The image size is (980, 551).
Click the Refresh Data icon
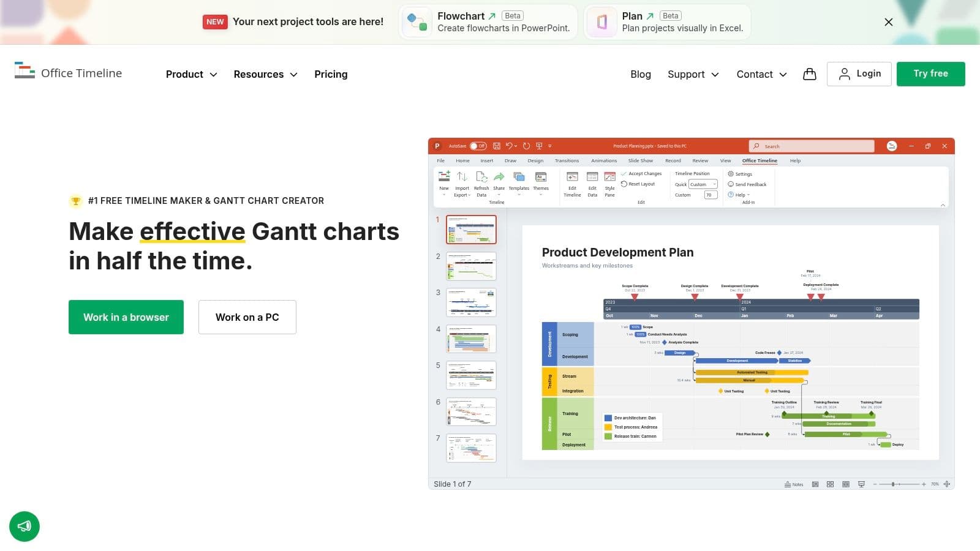pyautogui.click(x=481, y=179)
